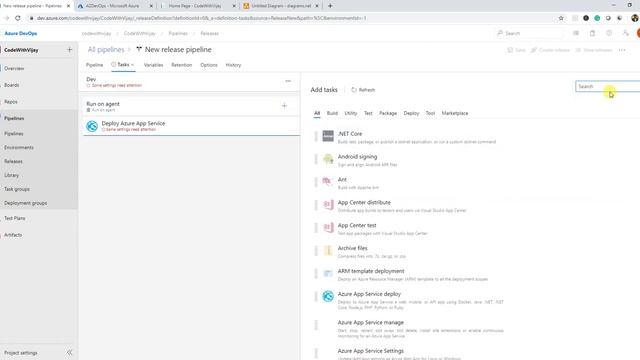Open Boards in the sidebar
Image resolution: width=640 pixels, height=360 pixels.
coord(11,85)
